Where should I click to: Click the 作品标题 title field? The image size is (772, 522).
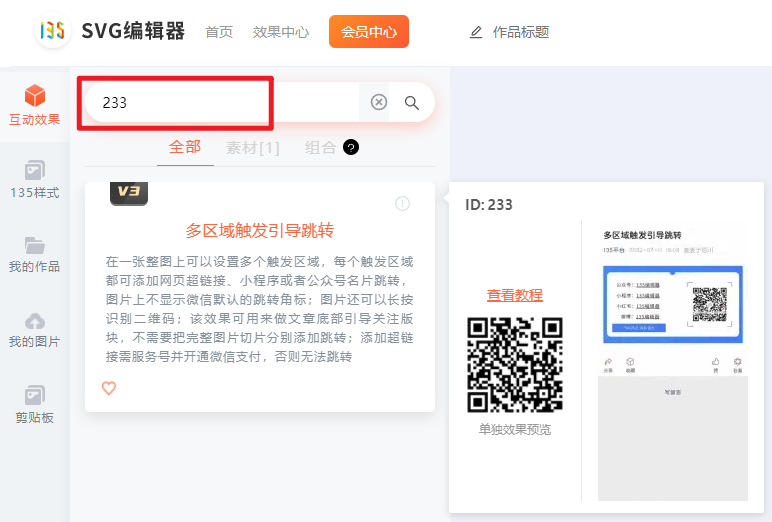click(521, 33)
